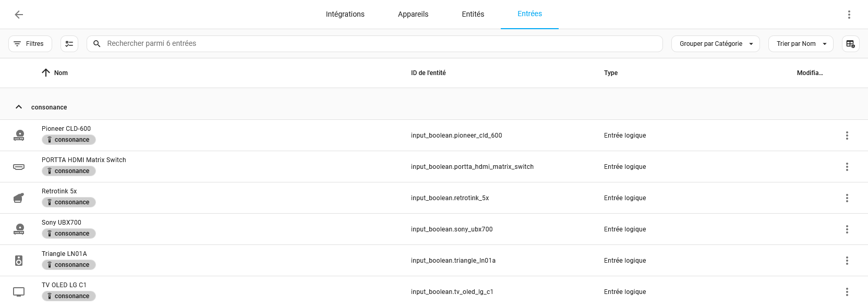Click entity ID input_boolean.triangle_ln01a
The image size is (868, 307).
[453, 261]
